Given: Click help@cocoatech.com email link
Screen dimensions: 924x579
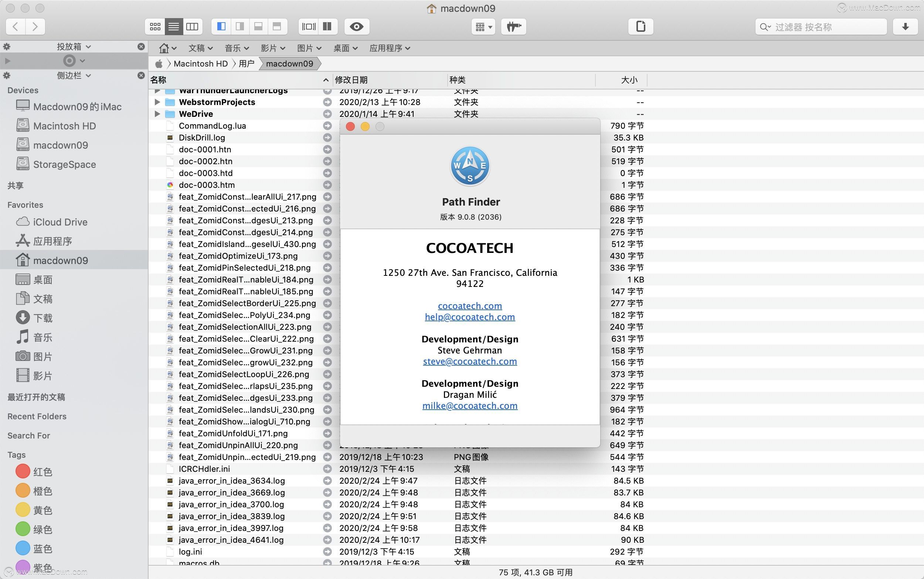Looking at the screenshot, I should (470, 317).
